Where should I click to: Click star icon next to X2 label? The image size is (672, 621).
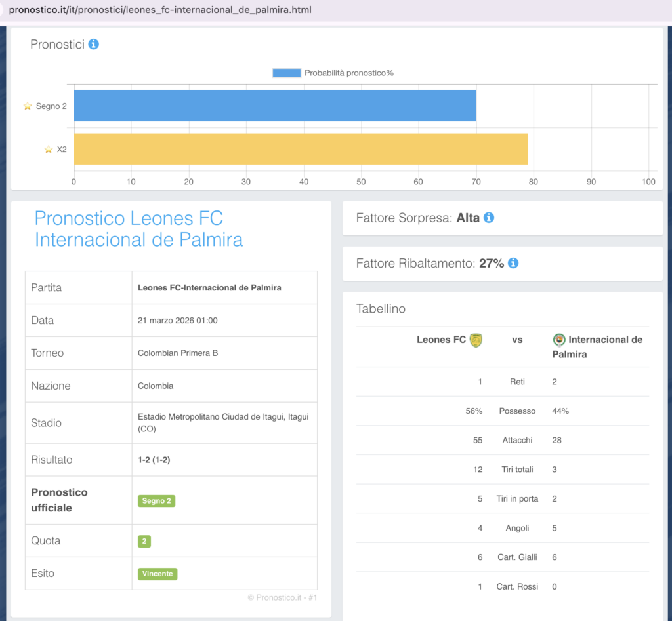[49, 150]
